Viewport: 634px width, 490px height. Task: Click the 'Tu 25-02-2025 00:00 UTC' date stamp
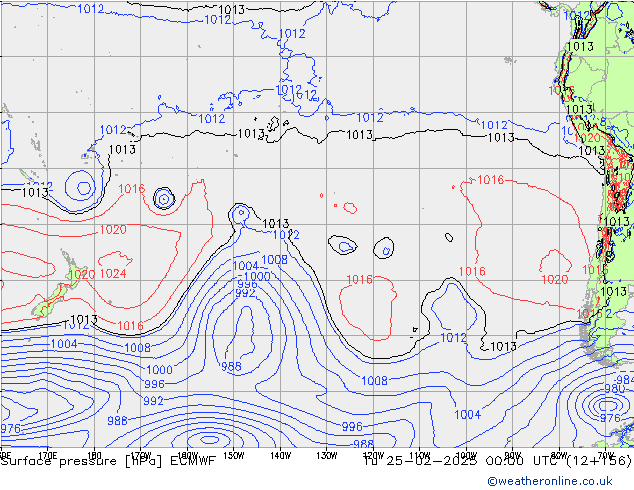(463, 461)
